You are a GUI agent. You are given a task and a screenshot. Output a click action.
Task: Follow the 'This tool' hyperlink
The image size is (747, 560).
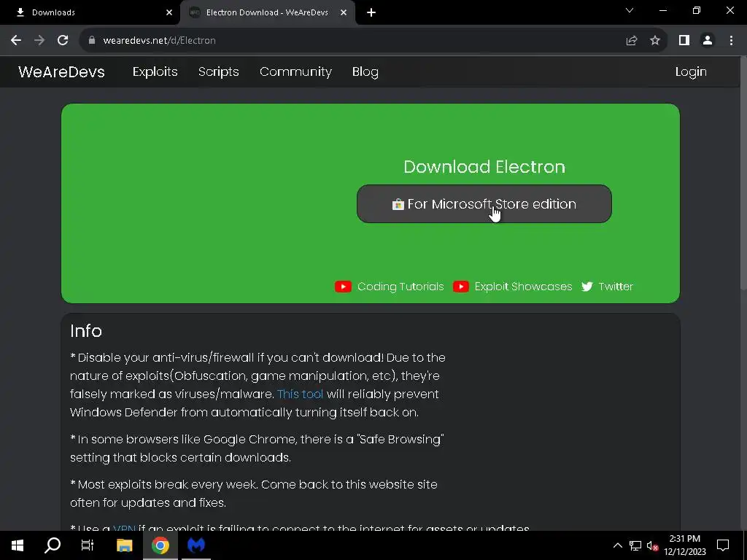300,394
